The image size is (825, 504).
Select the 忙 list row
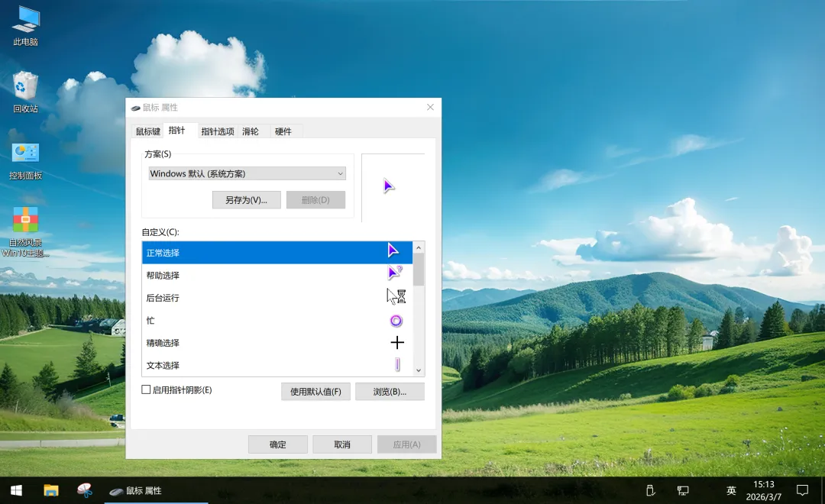[277, 321]
